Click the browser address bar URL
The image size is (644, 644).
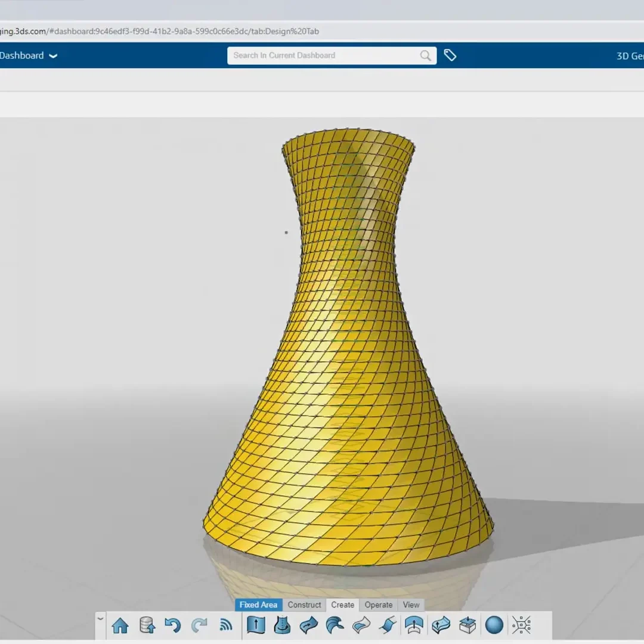159,31
